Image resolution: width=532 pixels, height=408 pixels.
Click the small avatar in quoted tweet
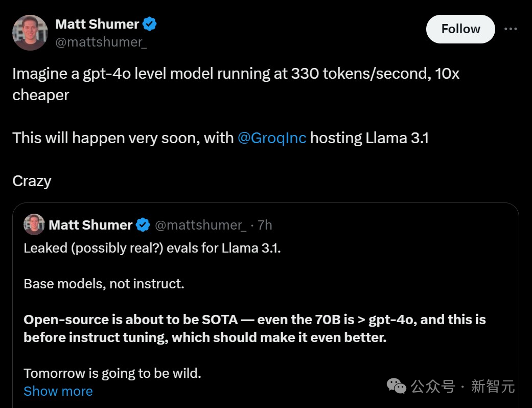tap(34, 224)
